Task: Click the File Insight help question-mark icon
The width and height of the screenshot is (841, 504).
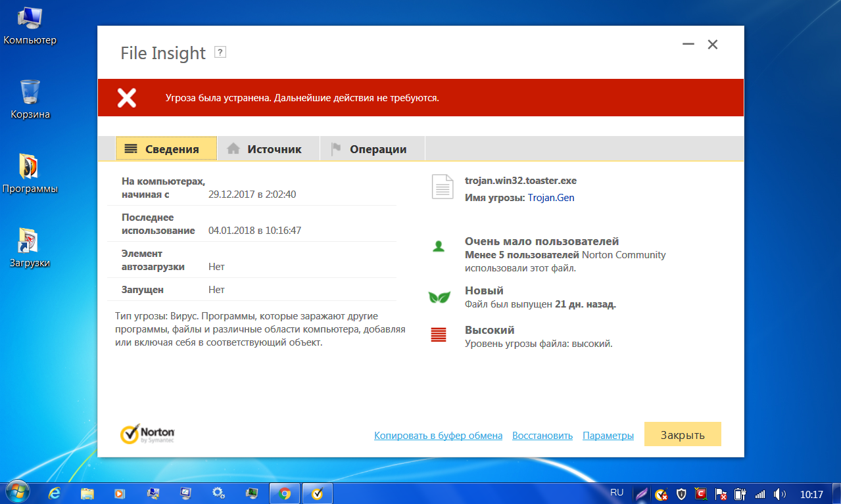Action: point(220,53)
